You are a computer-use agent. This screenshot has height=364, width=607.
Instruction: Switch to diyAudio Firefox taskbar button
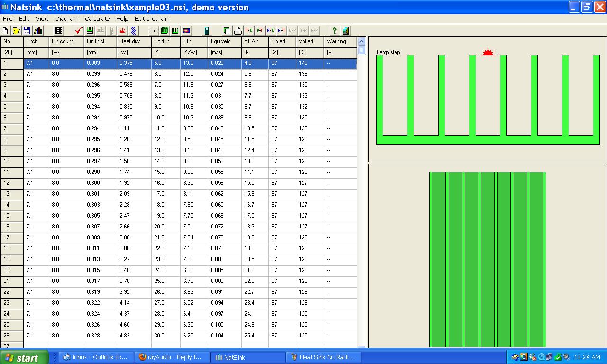[172, 357]
